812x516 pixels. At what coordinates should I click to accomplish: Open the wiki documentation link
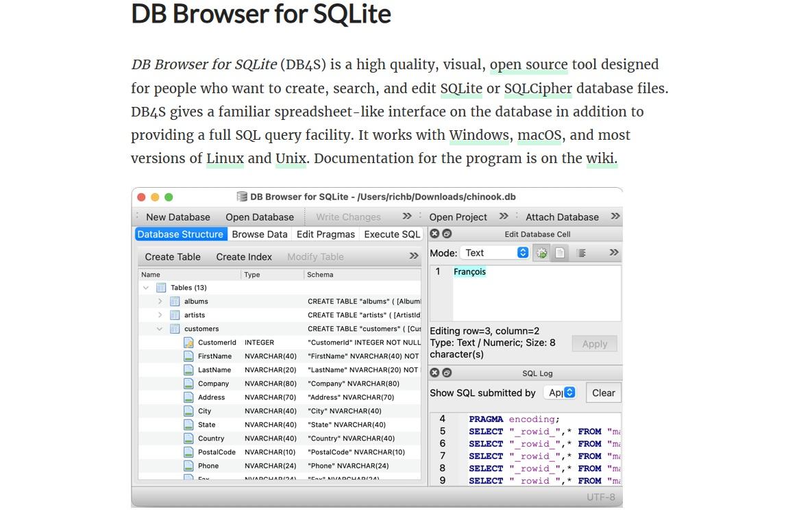(601, 158)
